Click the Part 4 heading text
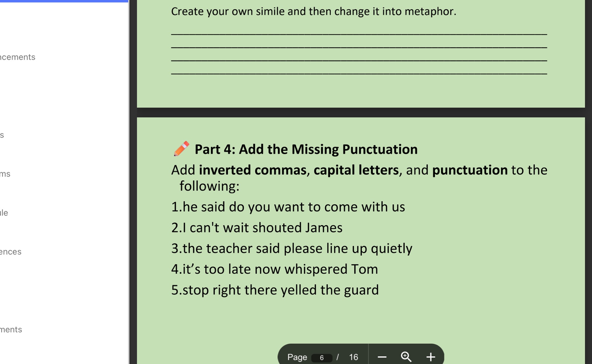 click(305, 149)
